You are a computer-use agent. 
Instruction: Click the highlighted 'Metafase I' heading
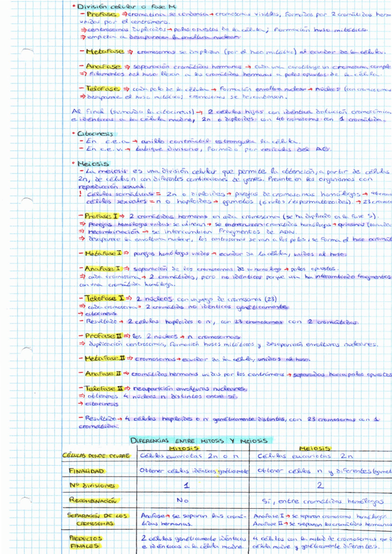(x=104, y=253)
